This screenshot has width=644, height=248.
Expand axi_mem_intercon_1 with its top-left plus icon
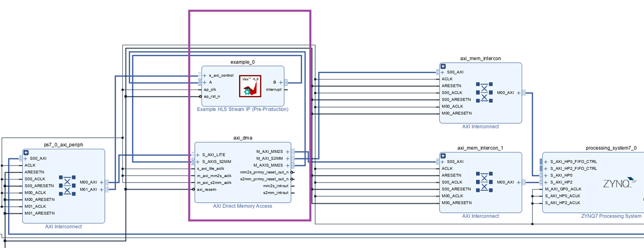pyautogui.click(x=443, y=156)
